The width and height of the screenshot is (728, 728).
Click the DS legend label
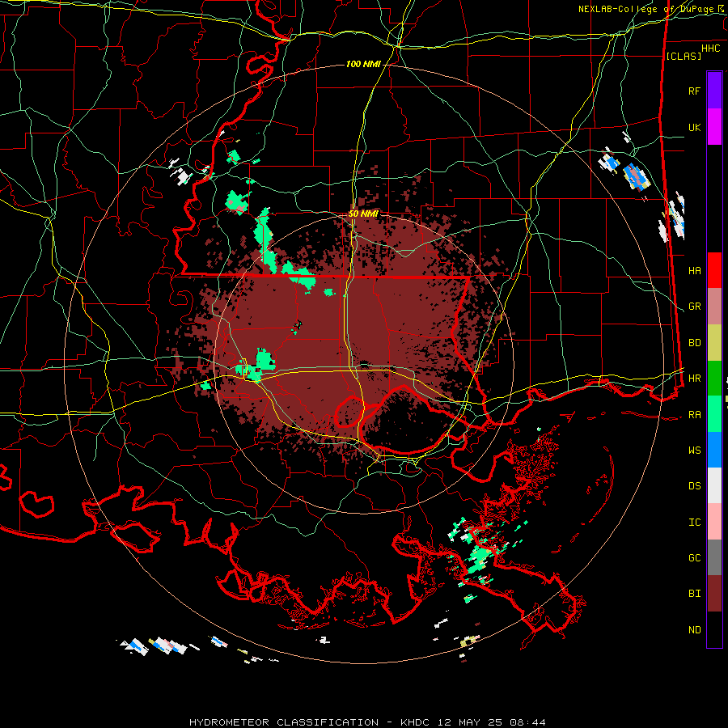coord(695,485)
